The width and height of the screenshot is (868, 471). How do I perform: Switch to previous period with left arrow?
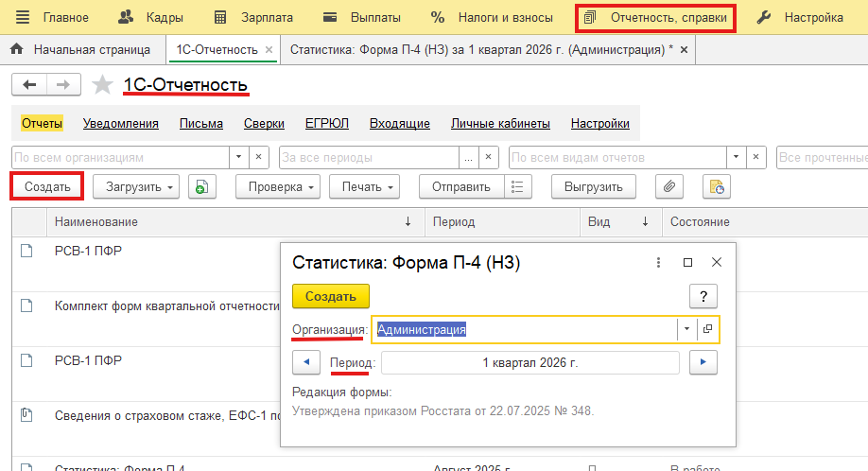306,362
